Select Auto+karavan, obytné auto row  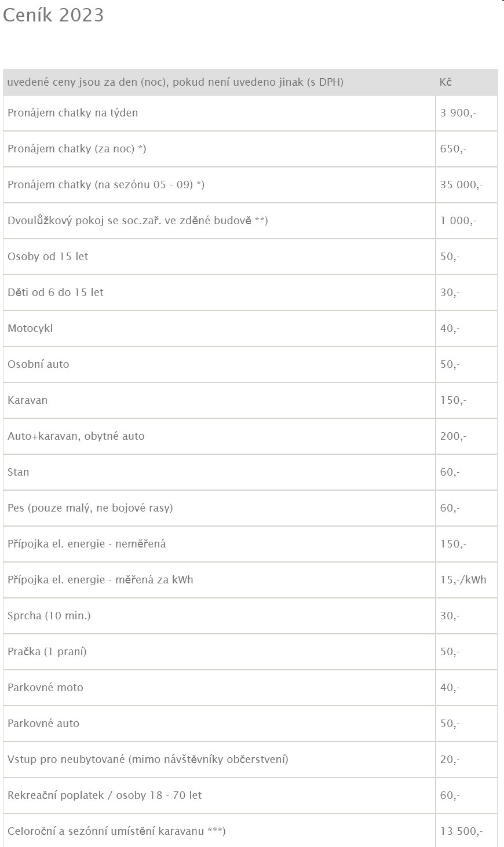(250, 436)
